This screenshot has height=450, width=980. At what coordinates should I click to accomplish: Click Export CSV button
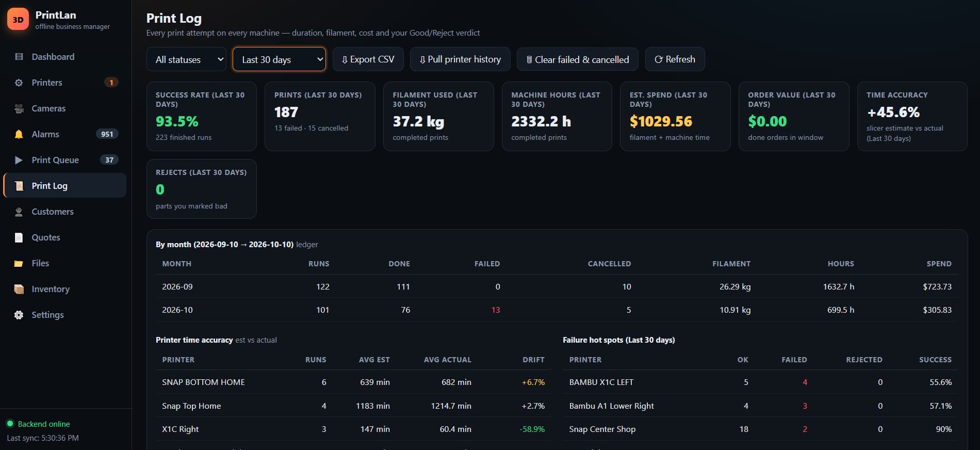[x=368, y=59]
